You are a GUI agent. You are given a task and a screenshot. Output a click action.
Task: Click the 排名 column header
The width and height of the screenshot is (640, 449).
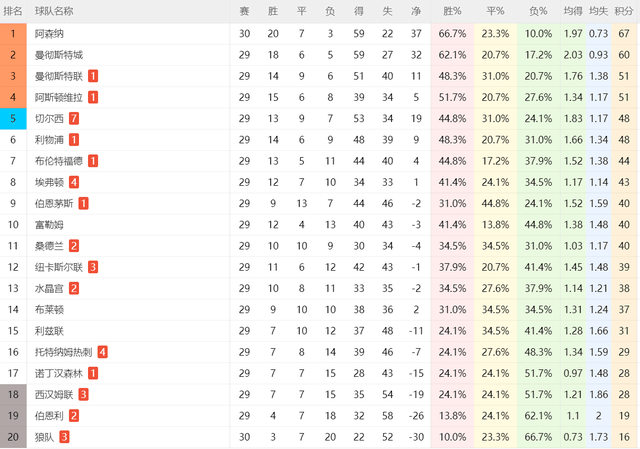(14, 11)
